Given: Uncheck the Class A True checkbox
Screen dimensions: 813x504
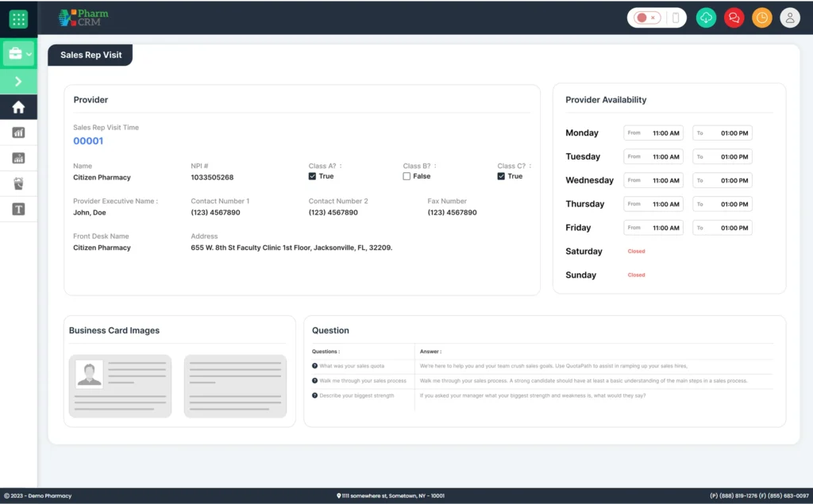Looking at the screenshot, I should (x=313, y=175).
